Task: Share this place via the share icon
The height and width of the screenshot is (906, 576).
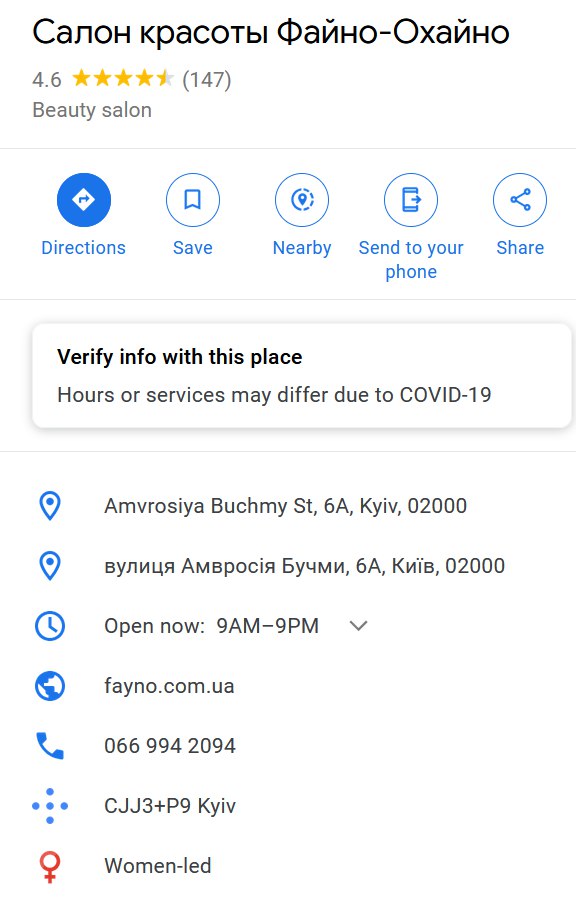Action: [520, 200]
